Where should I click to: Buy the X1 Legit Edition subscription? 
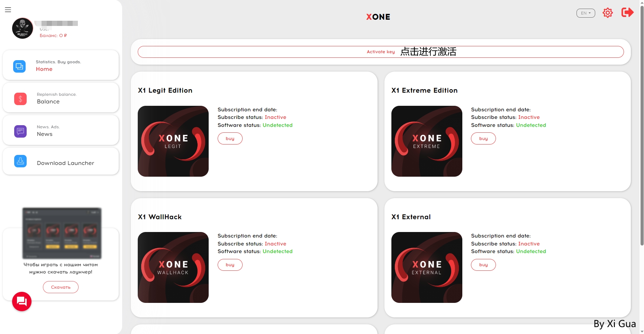[x=230, y=139]
